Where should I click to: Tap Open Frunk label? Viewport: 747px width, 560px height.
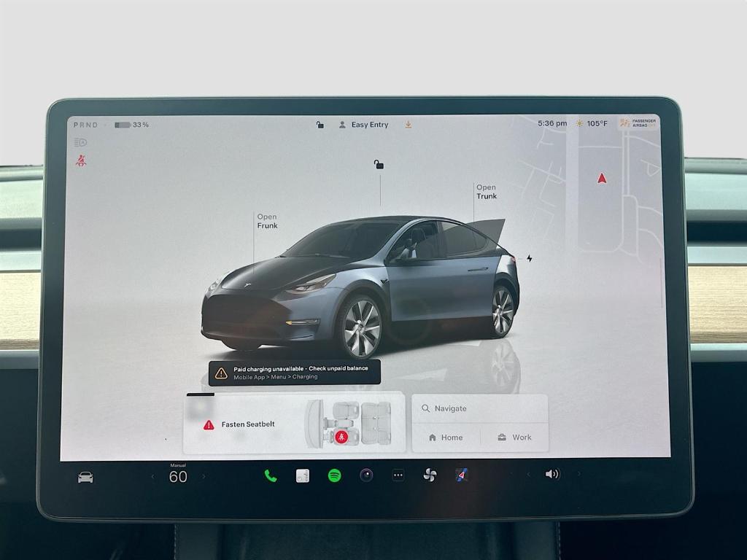[x=267, y=221]
